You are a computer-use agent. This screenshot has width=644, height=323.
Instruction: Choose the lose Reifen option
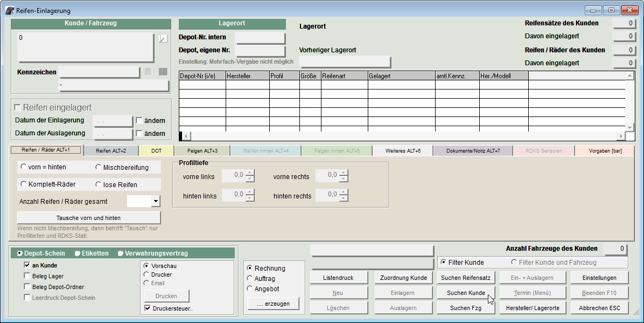click(98, 184)
